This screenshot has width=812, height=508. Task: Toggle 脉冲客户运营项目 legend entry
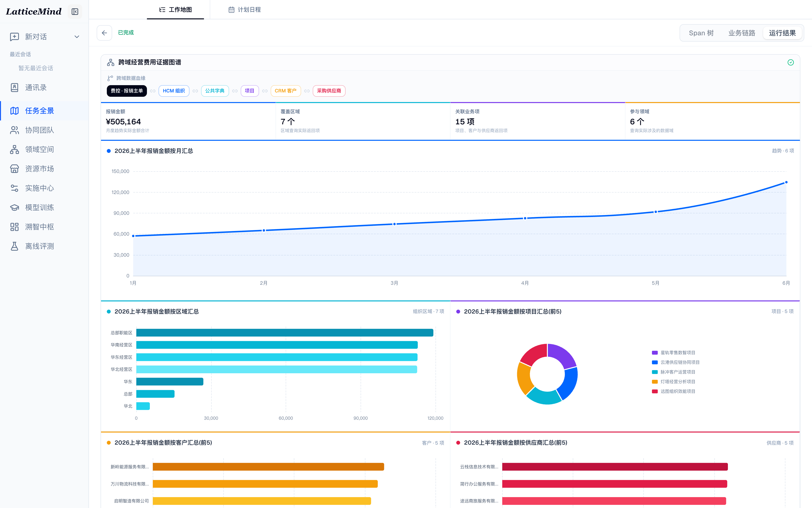tap(674, 372)
